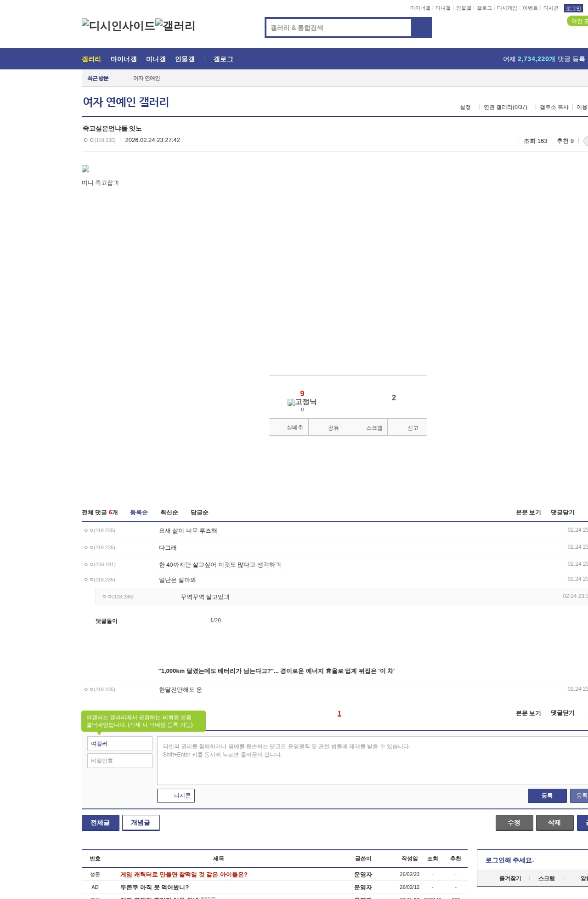The image size is (588, 899).
Task: Click the DCInside logo image
Action: tap(118, 26)
